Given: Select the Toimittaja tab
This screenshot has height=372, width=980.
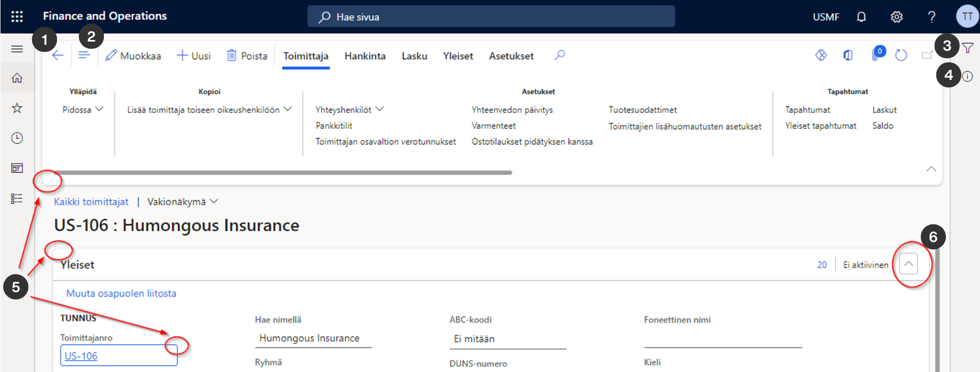Looking at the screenshot, I should click(x=306, y=56).
